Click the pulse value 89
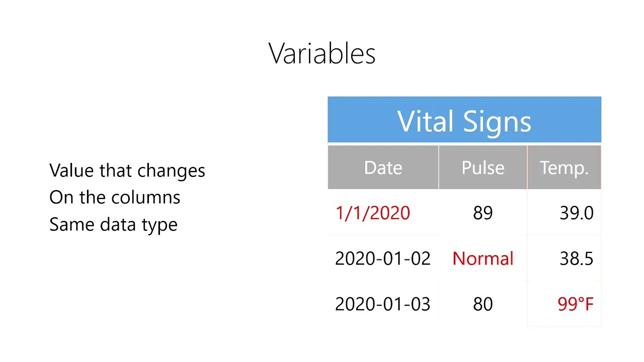 pyautogui.click(x=483, y=213)
